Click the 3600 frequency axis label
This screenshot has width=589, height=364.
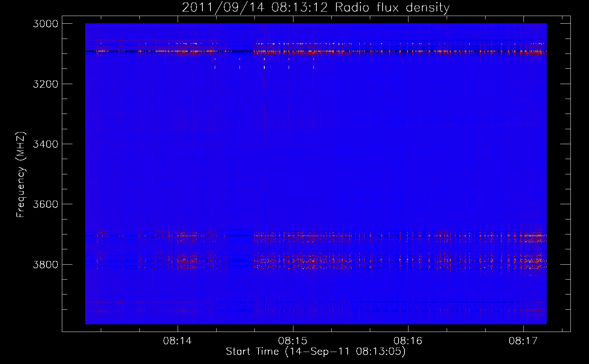(46, 204)
